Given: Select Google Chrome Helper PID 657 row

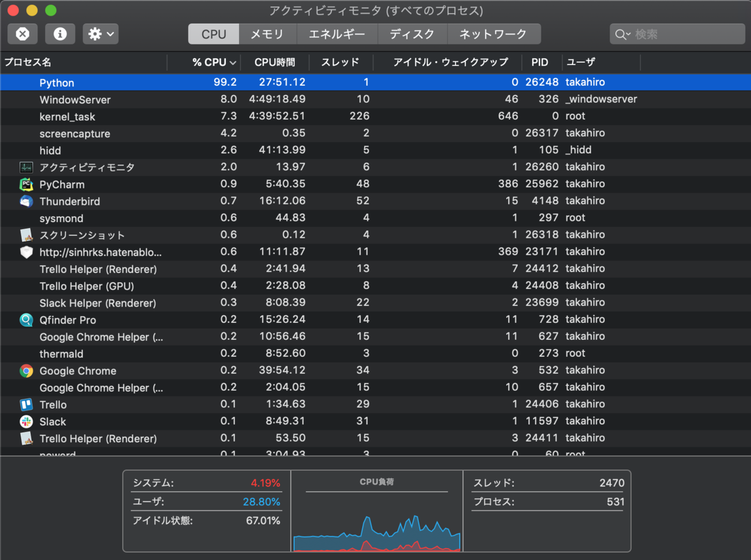Looking at the screenshot, I should tap(375, 387).
